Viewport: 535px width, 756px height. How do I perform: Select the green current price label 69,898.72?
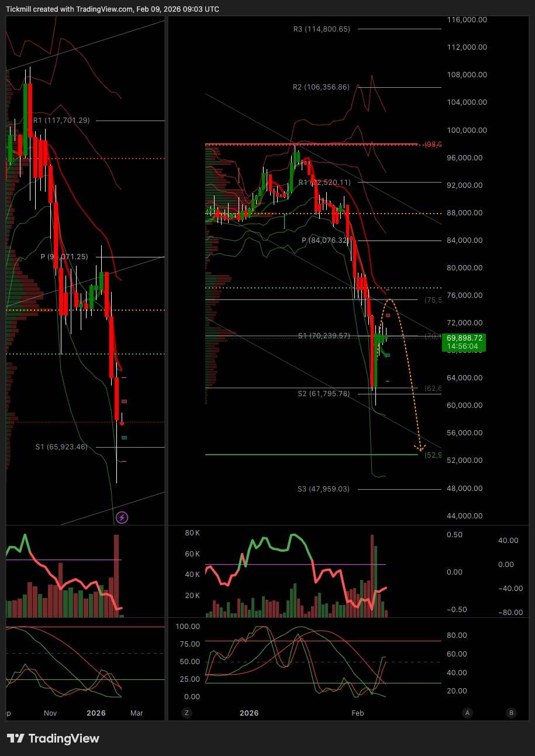[x=464, y=342]
